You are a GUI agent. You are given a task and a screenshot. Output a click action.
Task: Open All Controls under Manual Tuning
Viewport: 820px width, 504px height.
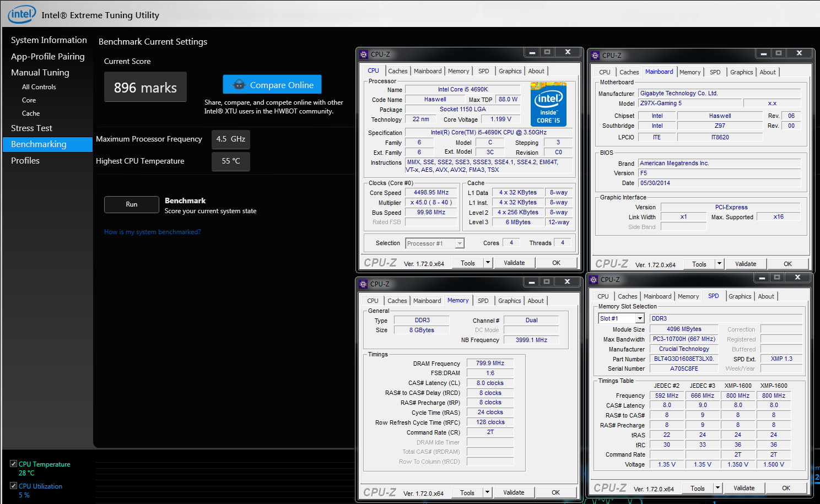(x=39, y=87)
